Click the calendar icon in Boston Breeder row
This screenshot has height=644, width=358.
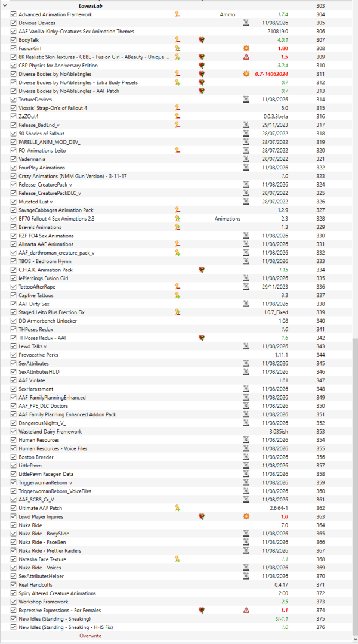pyautogui.click(x=246, y=457)
